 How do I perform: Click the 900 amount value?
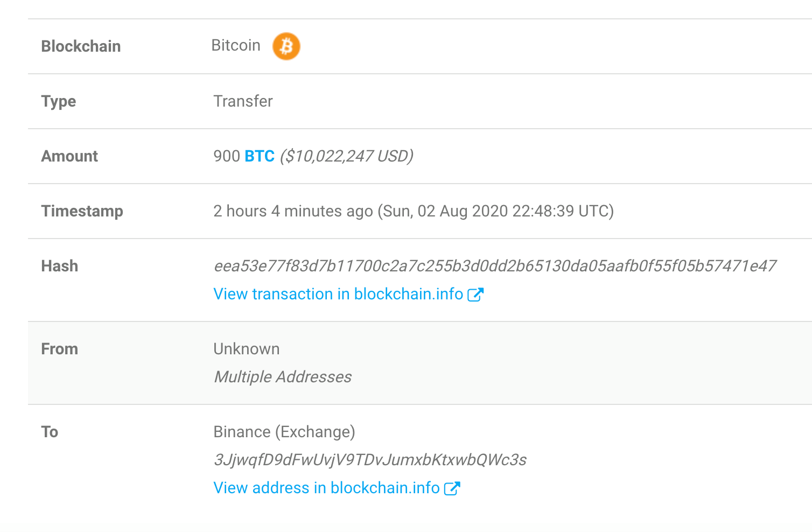[x=227, y=156]
